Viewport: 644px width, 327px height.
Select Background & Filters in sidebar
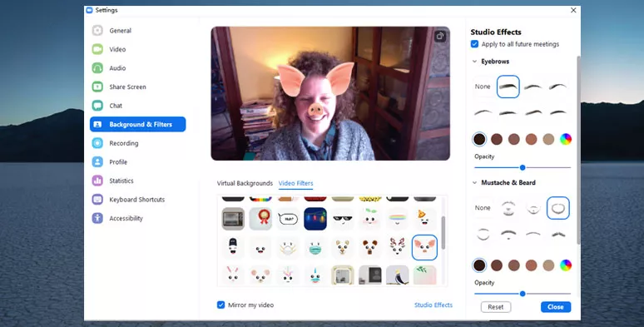(x=137, y=124)
